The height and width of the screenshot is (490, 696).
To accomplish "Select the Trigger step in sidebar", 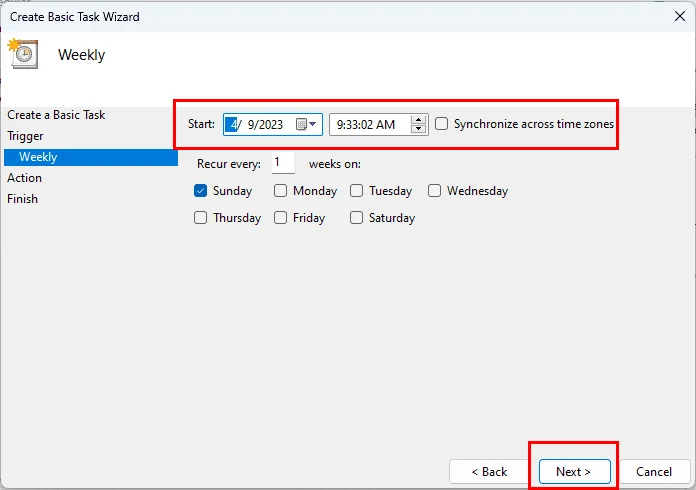I will click(x=25, y=136).
